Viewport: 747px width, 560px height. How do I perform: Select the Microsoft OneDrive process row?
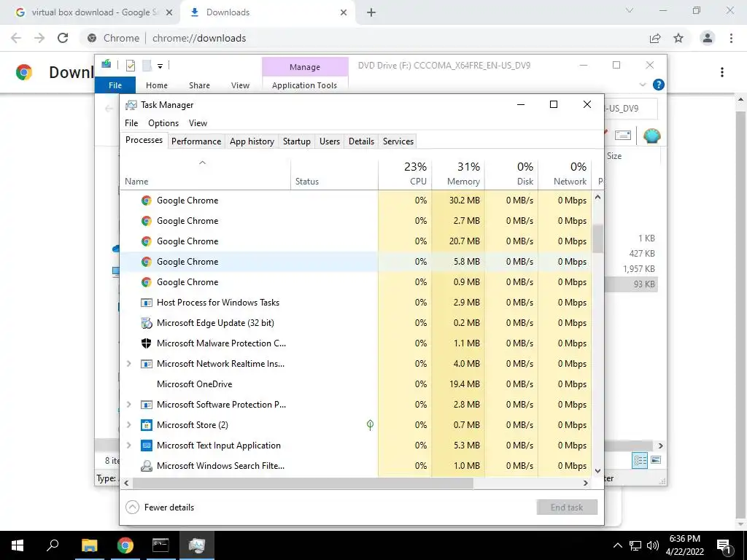point(355,384)
